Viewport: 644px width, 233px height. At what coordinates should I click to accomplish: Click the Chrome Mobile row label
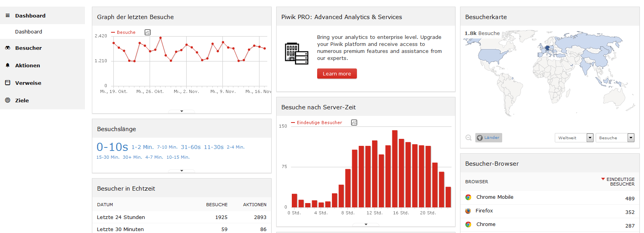pos(495,197)
